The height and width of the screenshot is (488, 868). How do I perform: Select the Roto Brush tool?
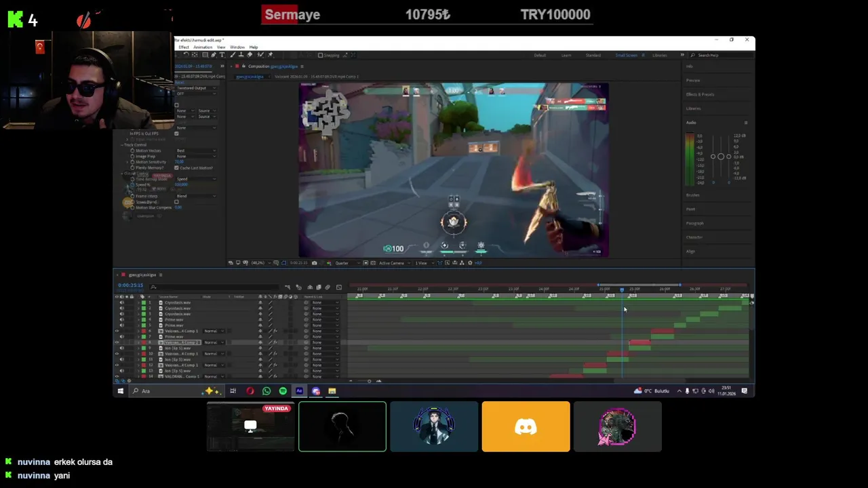coord(260,54)
